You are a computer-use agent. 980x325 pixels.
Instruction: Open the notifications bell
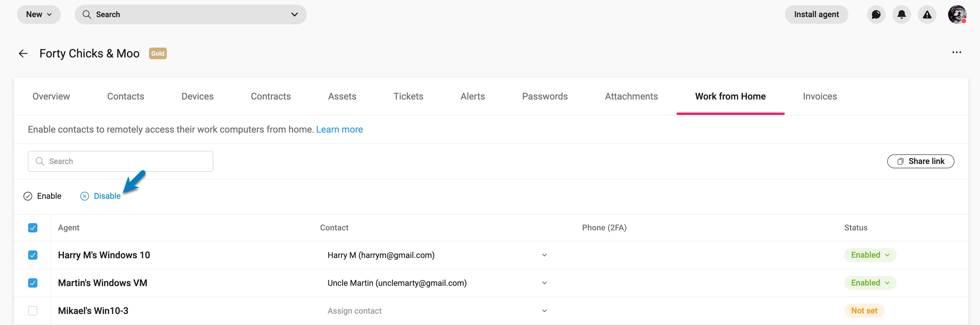tap(902, 15)
